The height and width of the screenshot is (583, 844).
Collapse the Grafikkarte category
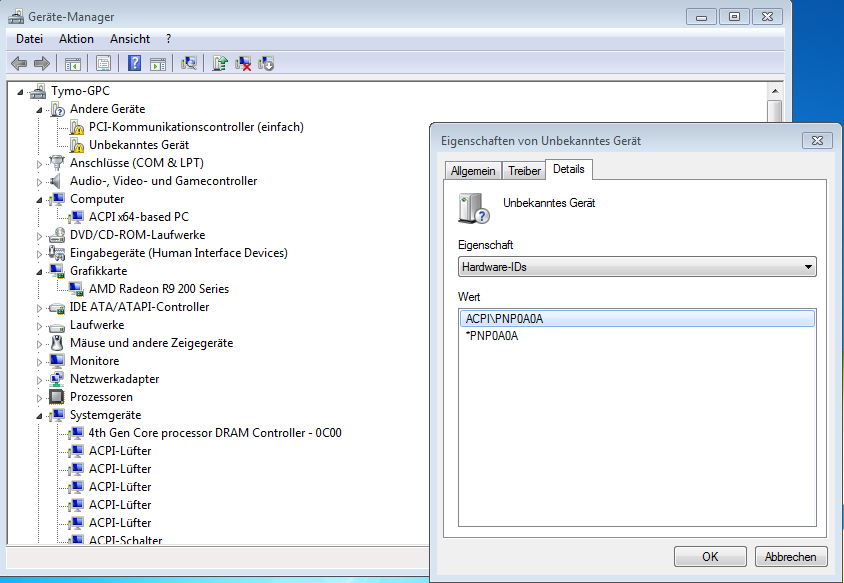(39, 272)
